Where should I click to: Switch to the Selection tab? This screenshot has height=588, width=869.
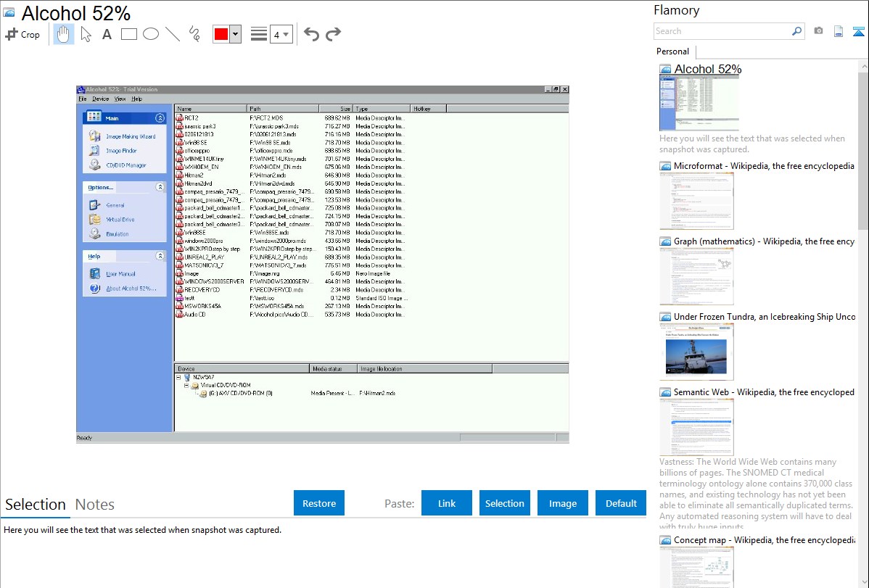pyautogui.click(x=36, y=505)
